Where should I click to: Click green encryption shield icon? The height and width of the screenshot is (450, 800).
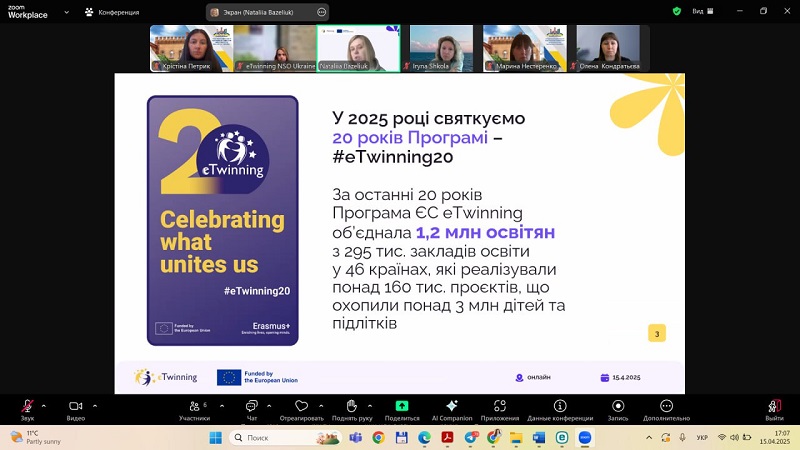(677, 11)
